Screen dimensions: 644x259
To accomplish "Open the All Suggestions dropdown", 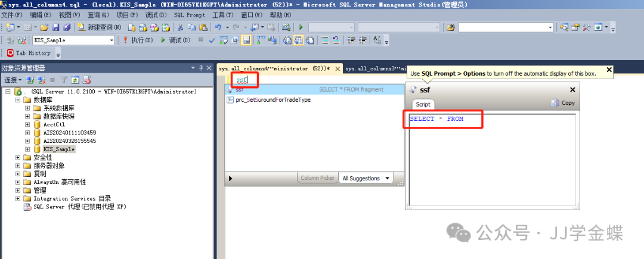I will pos(366,178).
